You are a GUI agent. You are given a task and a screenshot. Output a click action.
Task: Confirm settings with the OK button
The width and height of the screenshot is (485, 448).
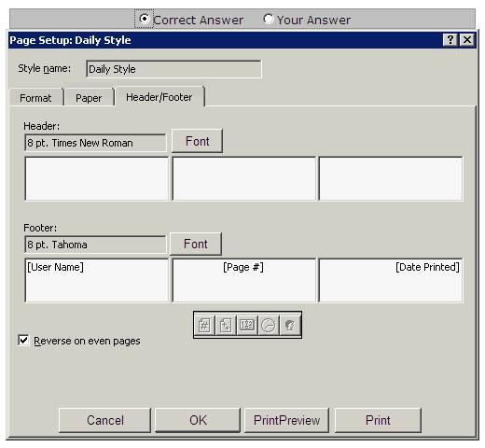tap(198, 420)
